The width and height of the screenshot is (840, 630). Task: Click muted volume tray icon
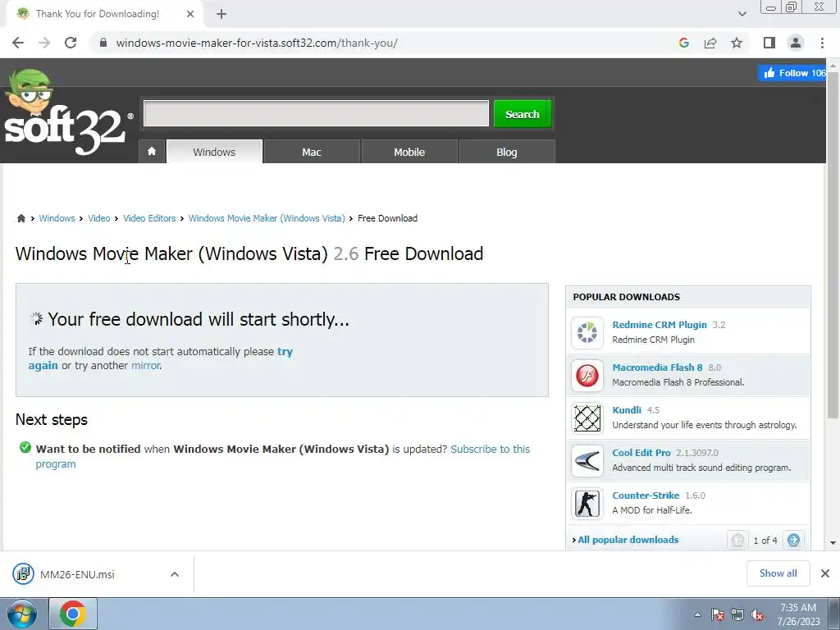point(757,615)
